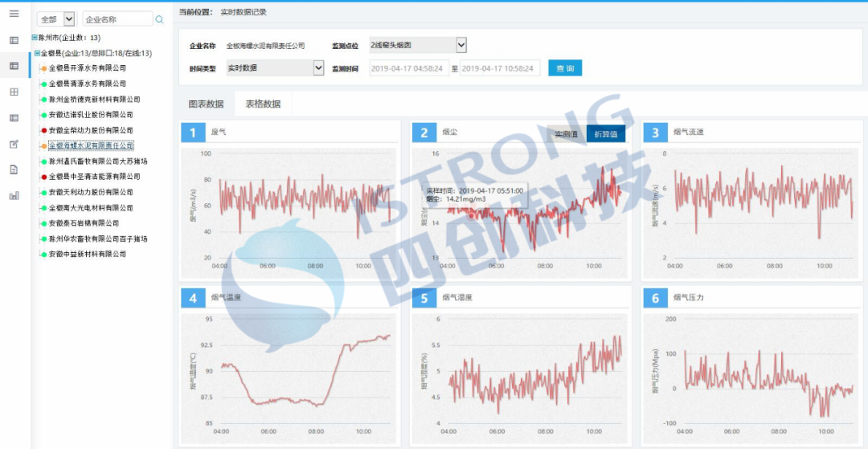868x449 pixels.
Task: Click number badge 5 of 烟气湿度 panel
Action: tap(424, 299)
